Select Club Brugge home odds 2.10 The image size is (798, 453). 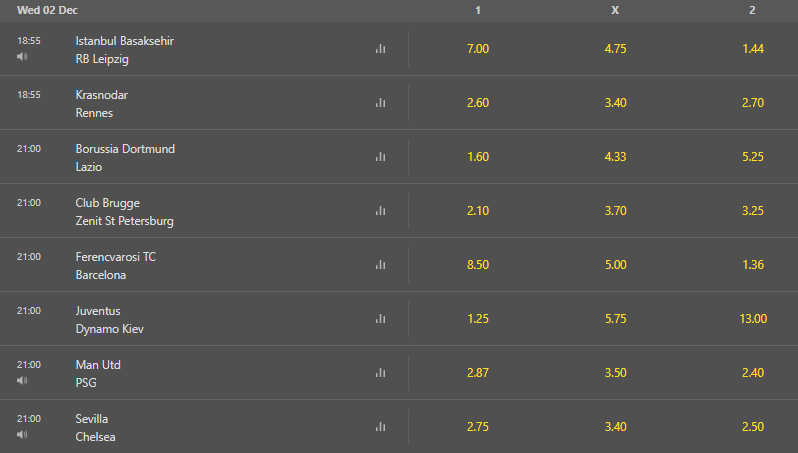coord(478,211)
